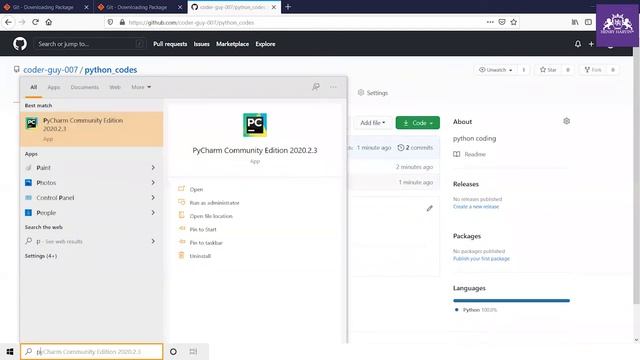Open Explore in GitHub header
The height and width of the screenshot is (360, 640).
(x=265, y=44)
